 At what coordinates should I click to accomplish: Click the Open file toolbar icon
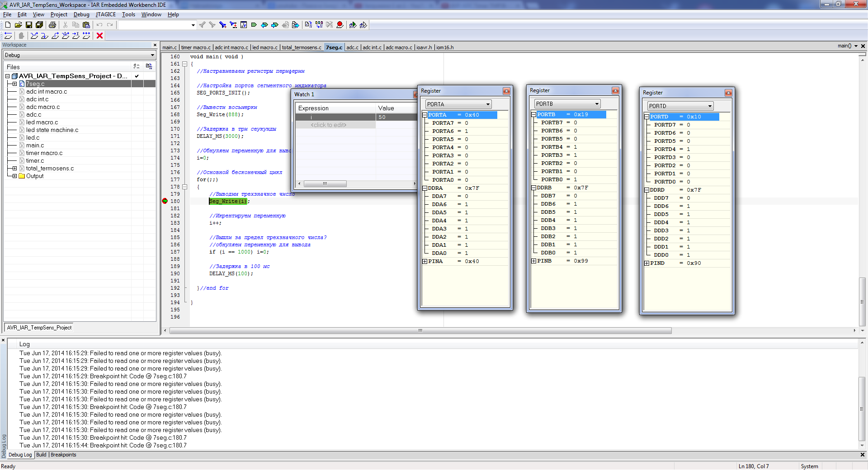(x=19, y=25)
